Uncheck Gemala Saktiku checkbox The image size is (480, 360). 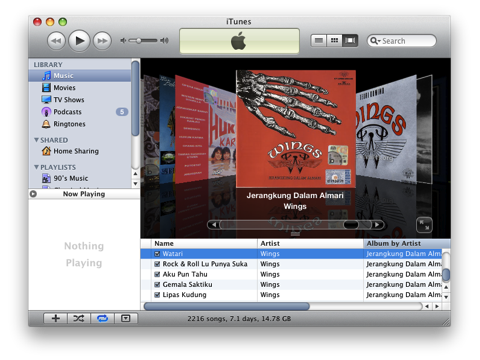click(x=157, y=285)
